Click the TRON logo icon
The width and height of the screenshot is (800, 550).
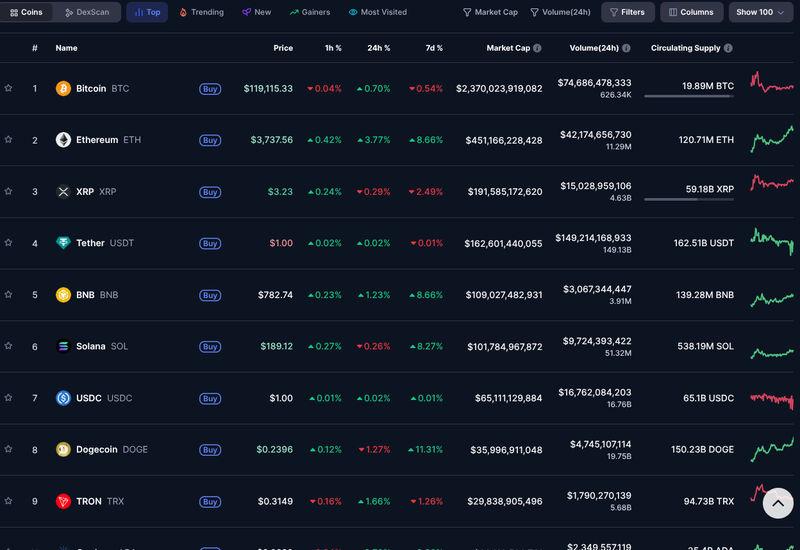pos(63,501)
